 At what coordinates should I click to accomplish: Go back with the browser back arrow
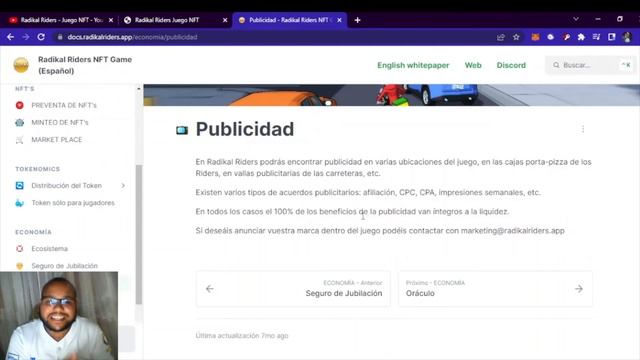click(x=11, y=37)
